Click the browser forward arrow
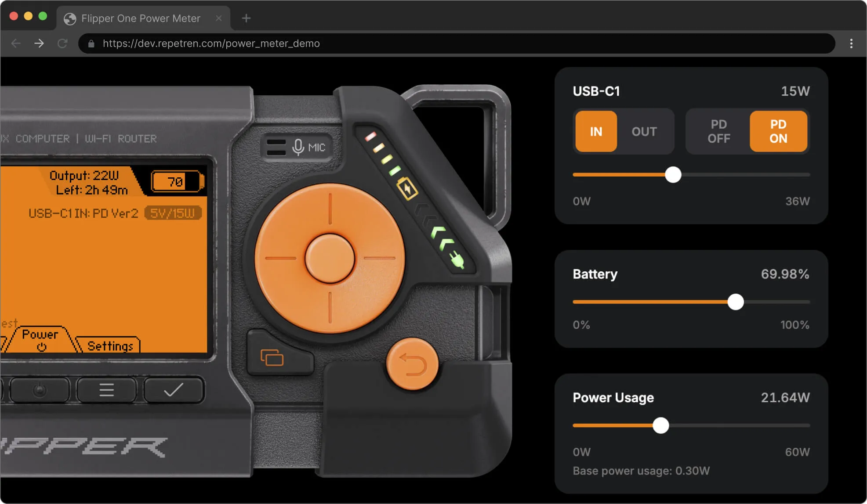The image size is (867, 504). (39, 43)
